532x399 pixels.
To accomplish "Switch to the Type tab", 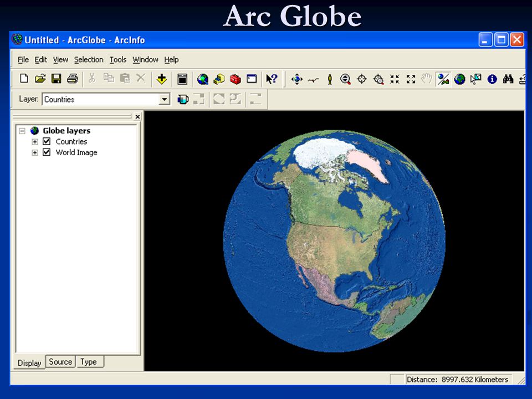I will 89,362.
